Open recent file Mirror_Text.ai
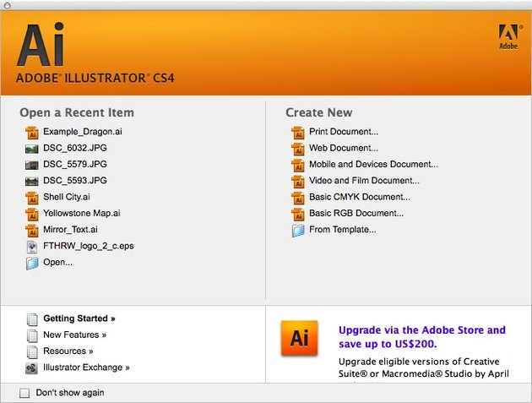The width and height of the screenshot is (532, 403). pyautogui.click(x=70, y=230)
